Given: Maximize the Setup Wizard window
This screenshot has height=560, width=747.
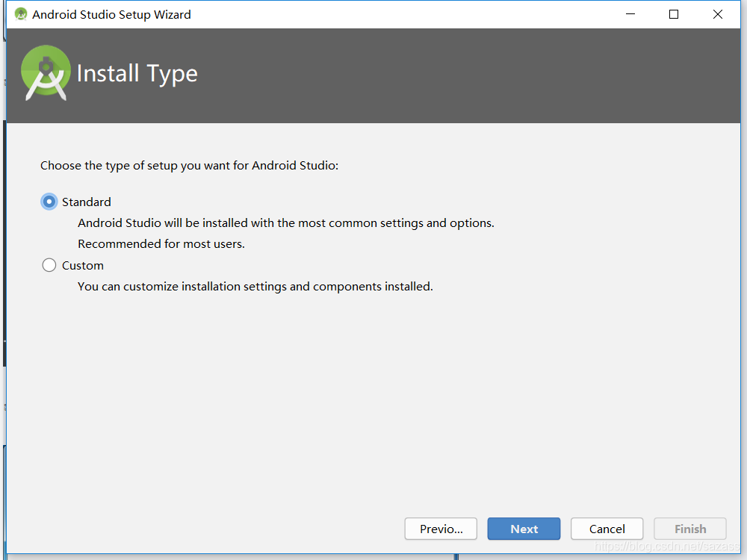Looking at the screenshot, I should coord(674,14).
